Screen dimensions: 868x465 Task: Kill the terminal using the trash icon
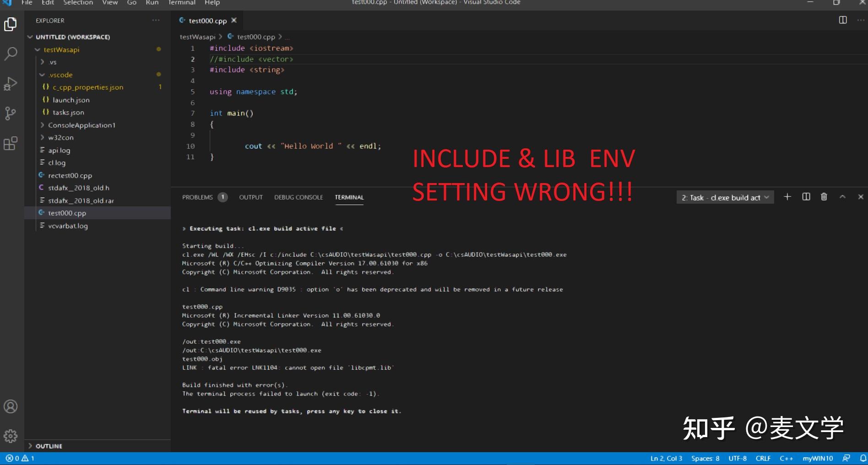[824, 197]
